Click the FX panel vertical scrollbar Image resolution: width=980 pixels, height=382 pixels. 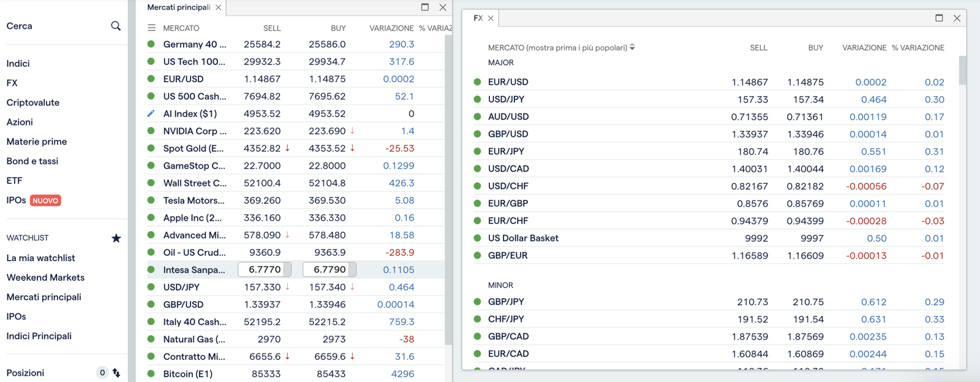962,71
